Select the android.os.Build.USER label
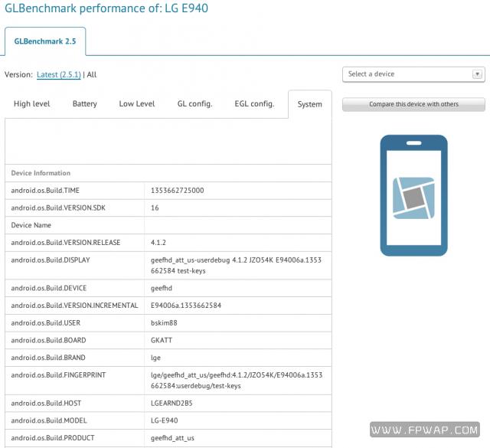 click(46, 323)
